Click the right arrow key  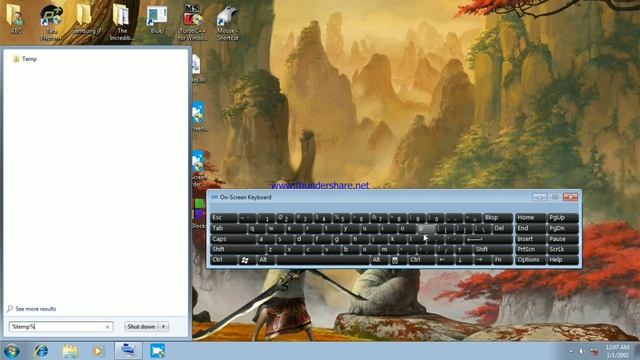[x=482, y=260]
